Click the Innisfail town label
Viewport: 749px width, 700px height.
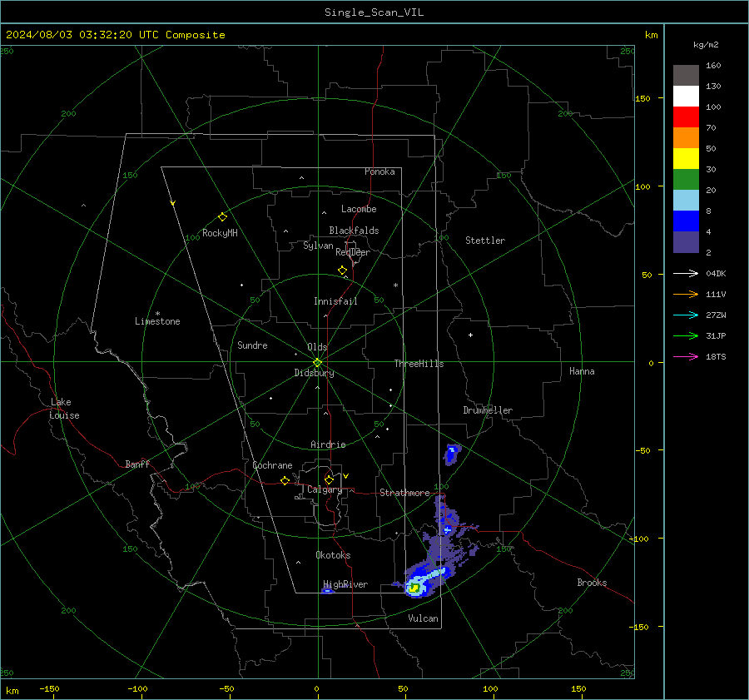(335, 301)
